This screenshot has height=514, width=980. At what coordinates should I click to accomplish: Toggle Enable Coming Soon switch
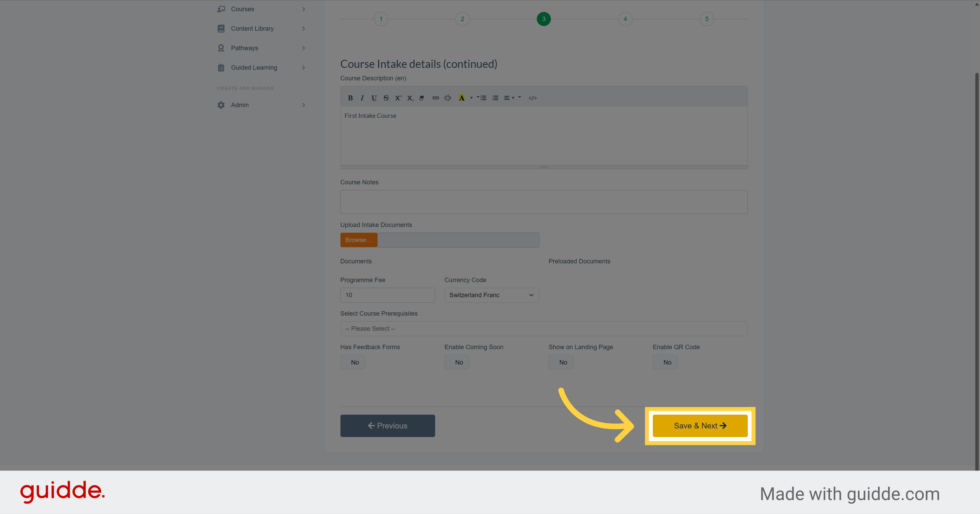pos(456,362)
